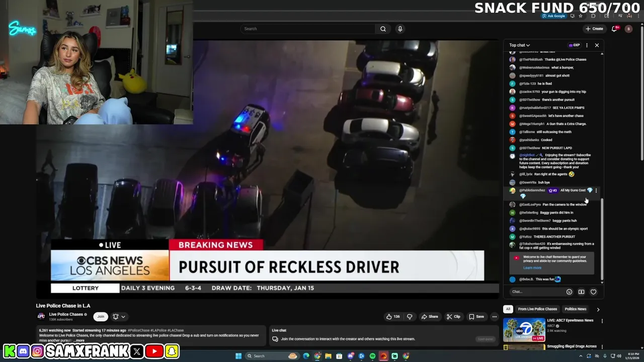
Task: Show hidden system tray icons chevron
Action: click(x=581, y=356)
